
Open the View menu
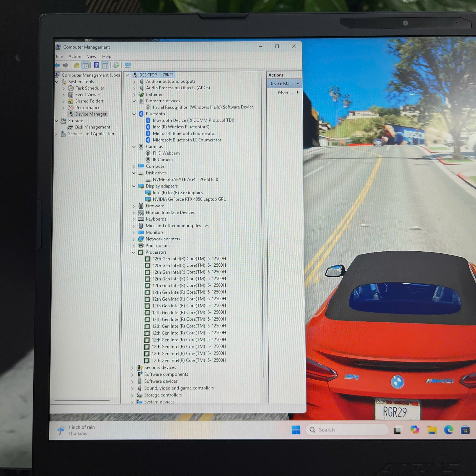coord(92,56)
